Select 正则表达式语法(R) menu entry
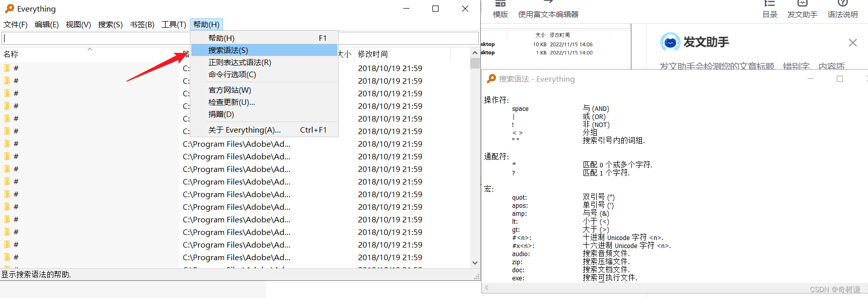The image size is (868, 298). point(264,62)
